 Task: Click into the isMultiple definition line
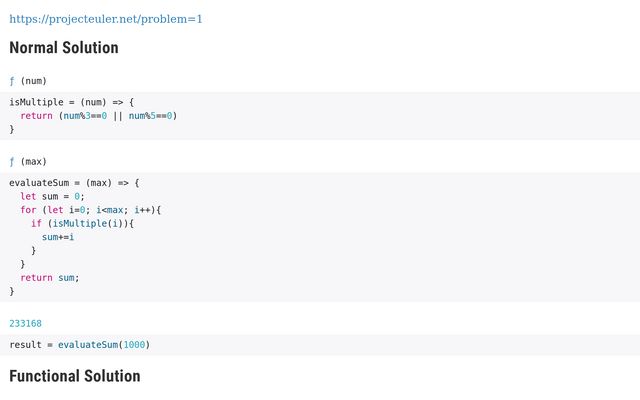point(71,102)
